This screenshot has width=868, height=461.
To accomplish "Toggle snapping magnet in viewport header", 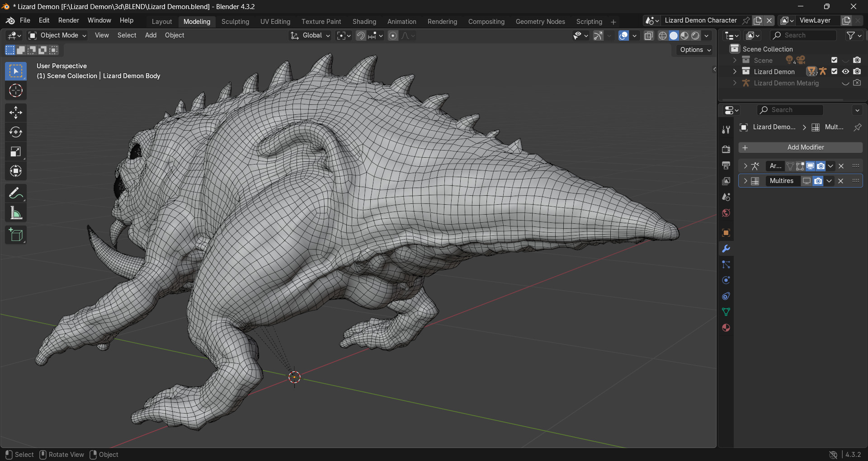I will tap(361, 36).
